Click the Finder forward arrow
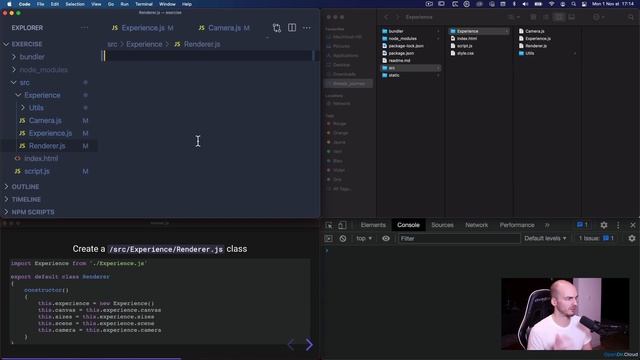 tap(398, 17)
